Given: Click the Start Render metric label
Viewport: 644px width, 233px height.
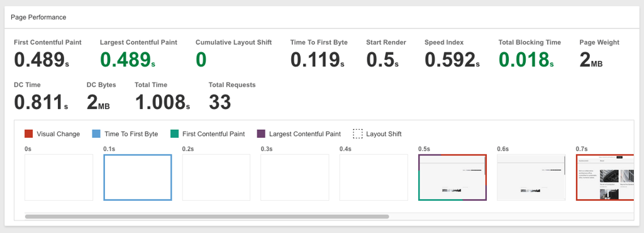Looking at the screenshot, I should [x=386, y=42].
